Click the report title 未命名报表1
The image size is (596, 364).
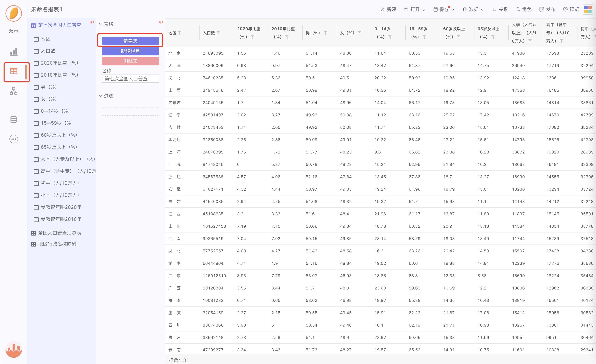click(47, 9)
